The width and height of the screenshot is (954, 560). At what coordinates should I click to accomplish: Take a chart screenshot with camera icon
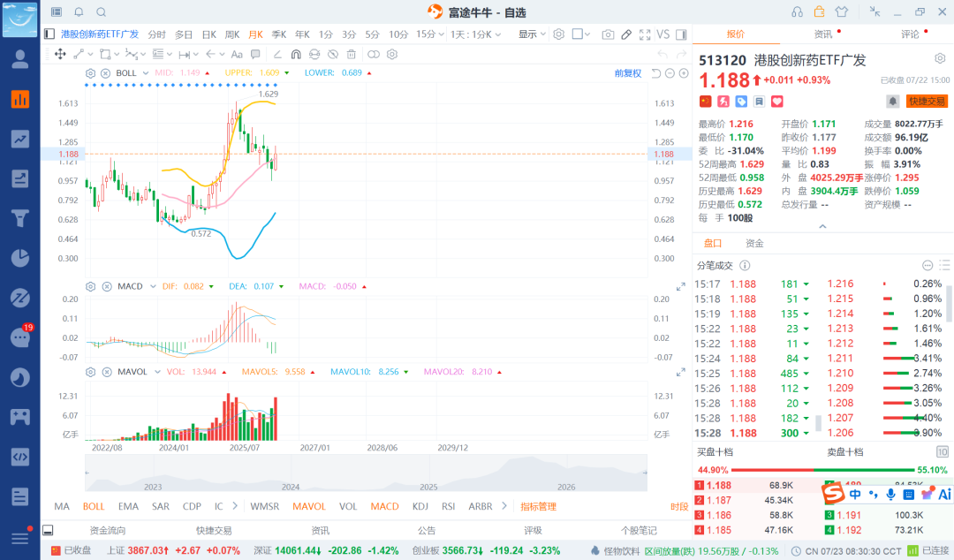(608, 34)
